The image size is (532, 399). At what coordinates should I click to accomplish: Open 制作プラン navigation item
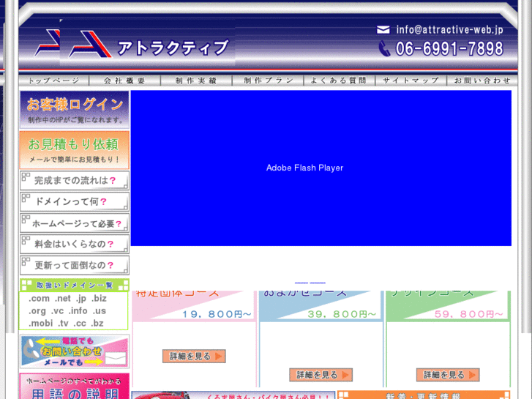point(268,81)
